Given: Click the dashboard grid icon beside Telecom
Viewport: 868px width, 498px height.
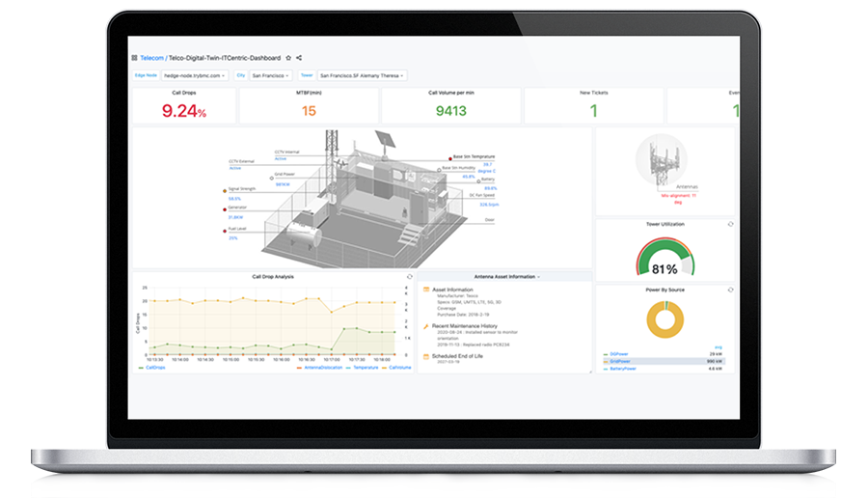Looking at the screenshot, I should click(x=134, y=58).
